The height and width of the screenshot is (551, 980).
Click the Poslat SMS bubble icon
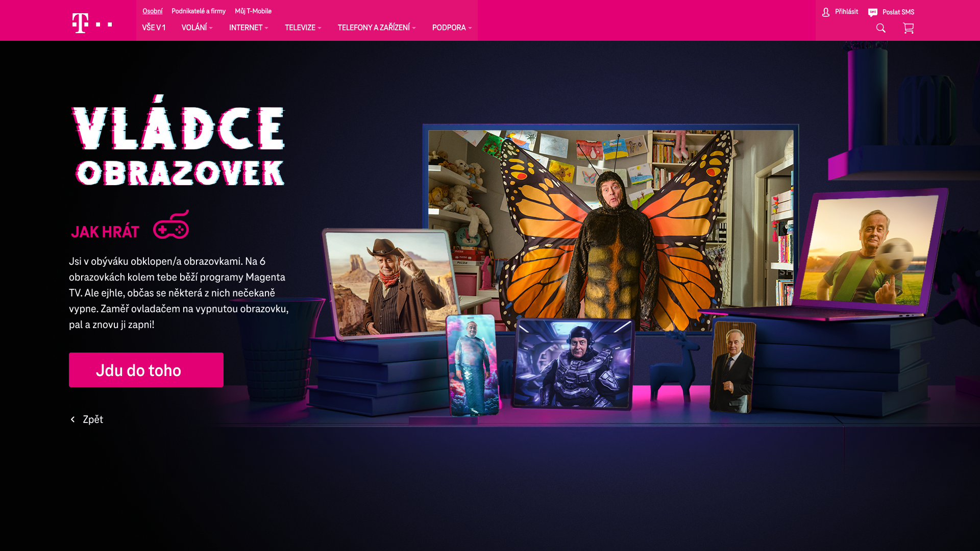tap(873, 12)
